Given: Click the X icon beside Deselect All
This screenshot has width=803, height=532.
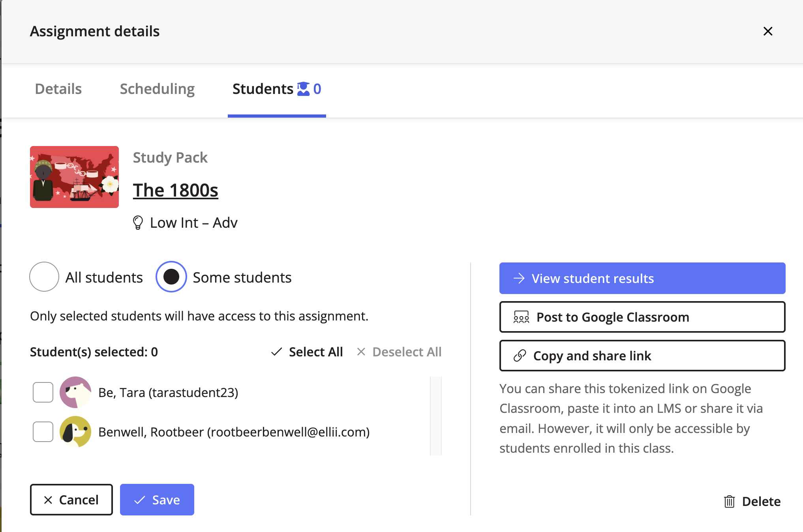Looking at the screenshot, I should tap(361, 352).
